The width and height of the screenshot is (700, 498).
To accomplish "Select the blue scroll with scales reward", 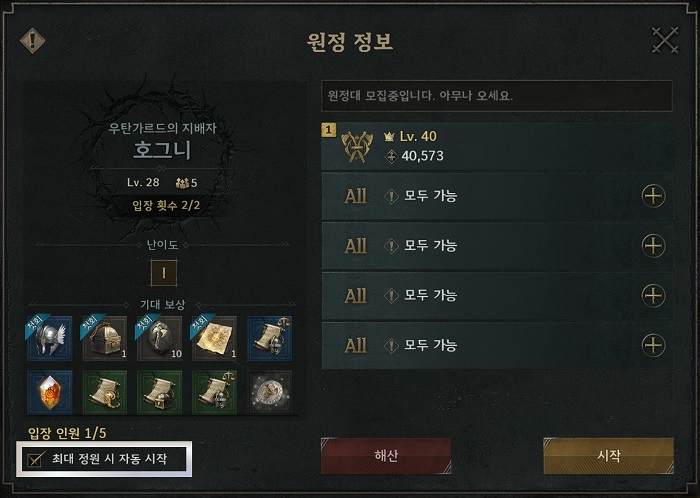I will (x=270, y=338).
